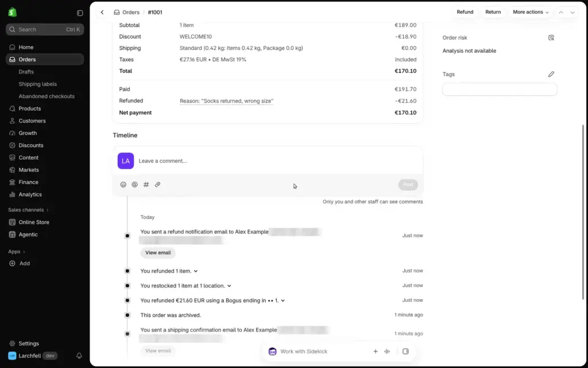Collapse the sidebar using the panel icon
This screenshot has height=368, width=588.
pyautogui.click(x=80, y=13)
